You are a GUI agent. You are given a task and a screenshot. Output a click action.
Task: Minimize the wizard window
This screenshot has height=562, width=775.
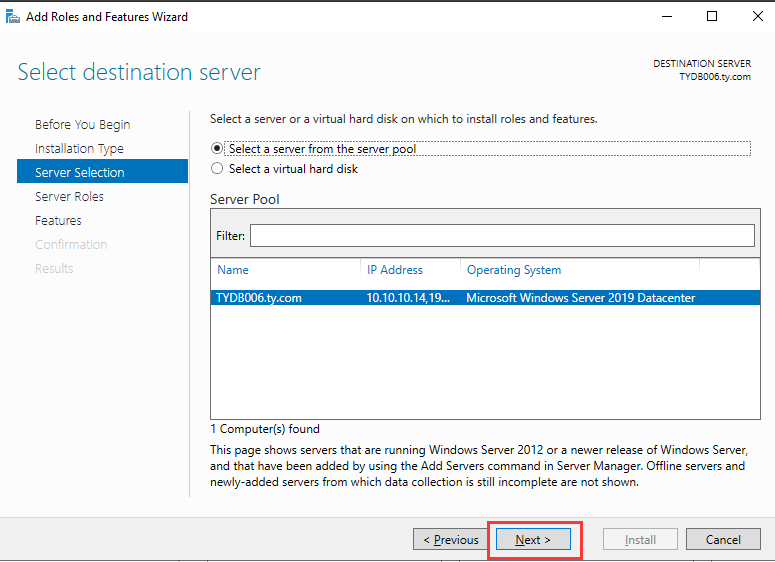[x=665, y=16]
